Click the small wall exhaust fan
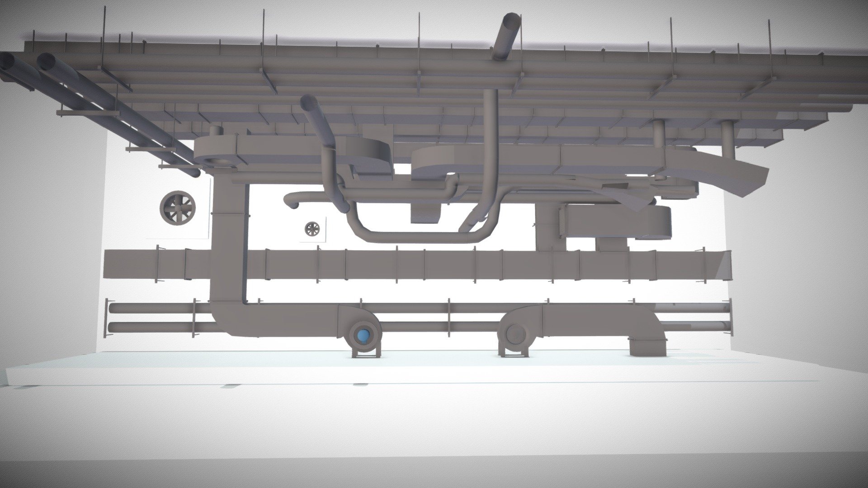Image resolution: width=868 pixels, height=488 pixels. tap(312, 229)
